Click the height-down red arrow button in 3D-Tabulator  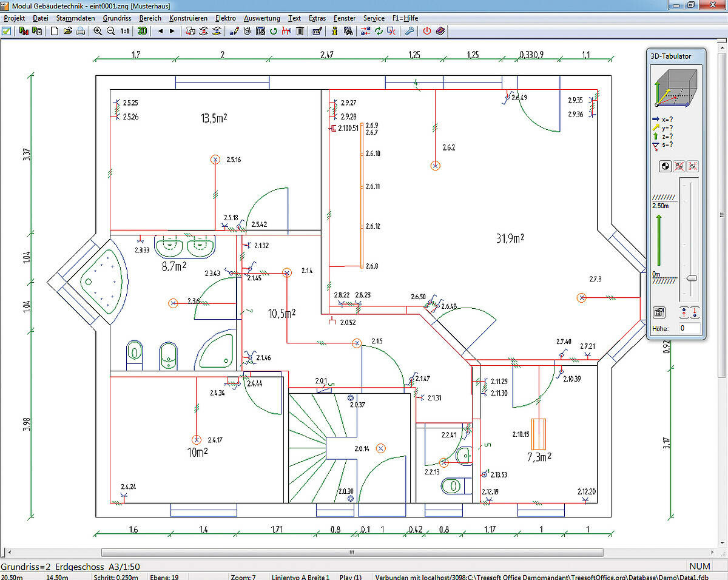695,312
